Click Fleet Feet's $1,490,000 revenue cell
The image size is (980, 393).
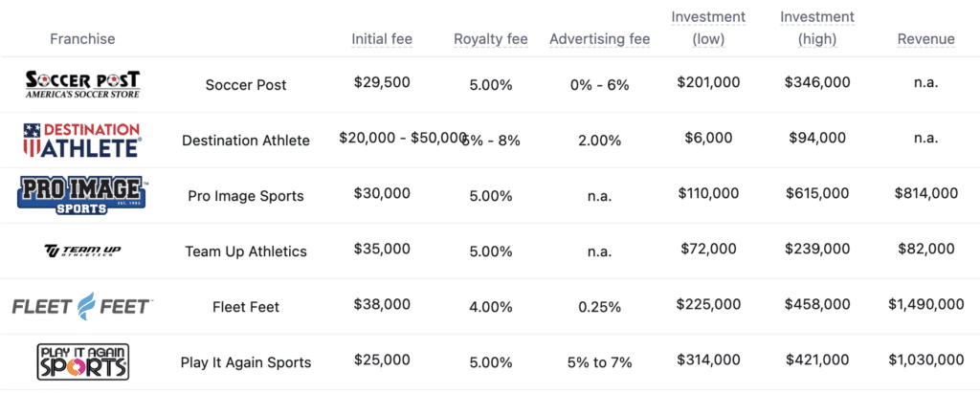[x=926, y=304]
